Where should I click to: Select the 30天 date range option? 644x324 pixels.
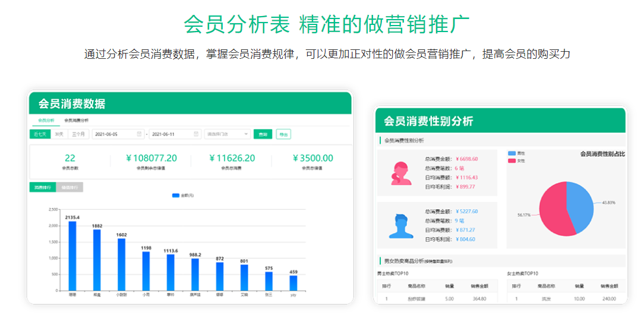(x=59, y=134)
